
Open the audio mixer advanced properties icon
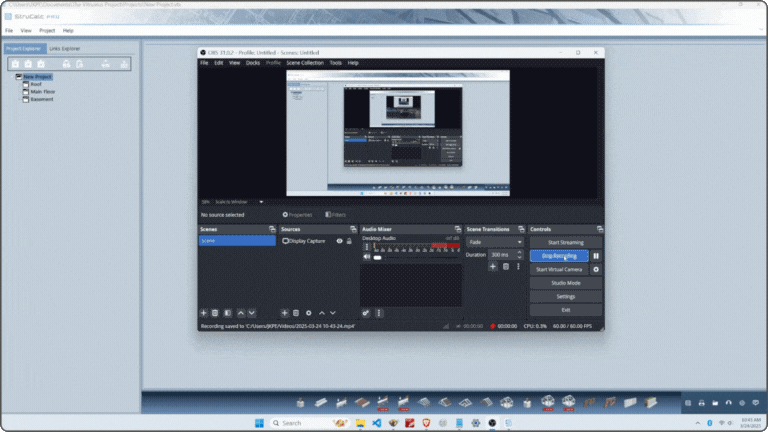[366, 313]
